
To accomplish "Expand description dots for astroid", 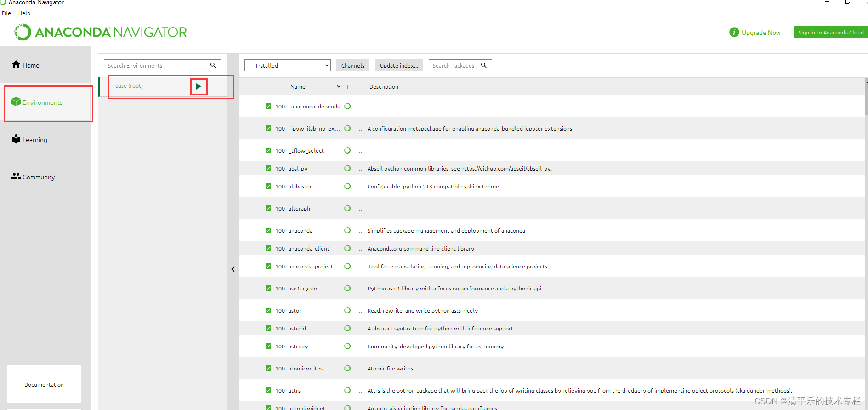I will [x=361, y=329].
